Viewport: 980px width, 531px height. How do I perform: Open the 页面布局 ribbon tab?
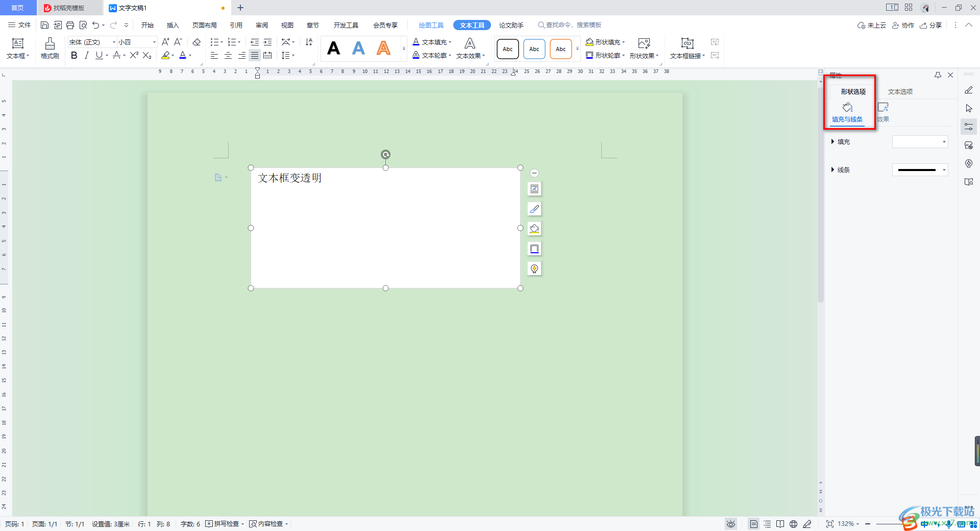[x=204, y=25]
